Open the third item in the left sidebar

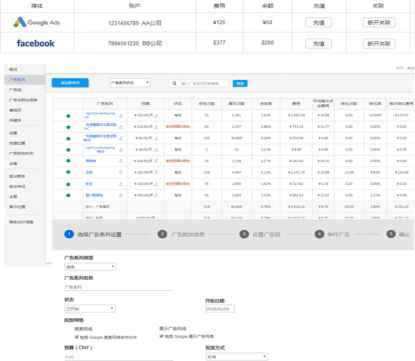(15, 90)
